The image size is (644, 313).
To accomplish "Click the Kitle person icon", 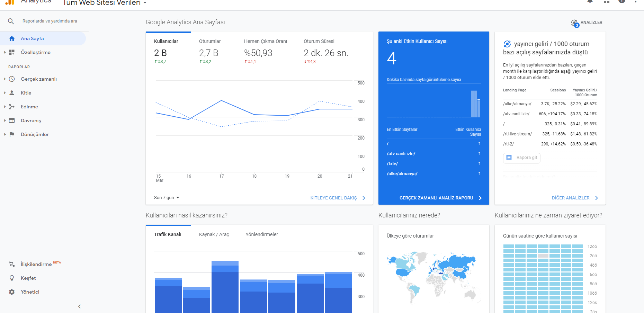I will click(12, 93).
